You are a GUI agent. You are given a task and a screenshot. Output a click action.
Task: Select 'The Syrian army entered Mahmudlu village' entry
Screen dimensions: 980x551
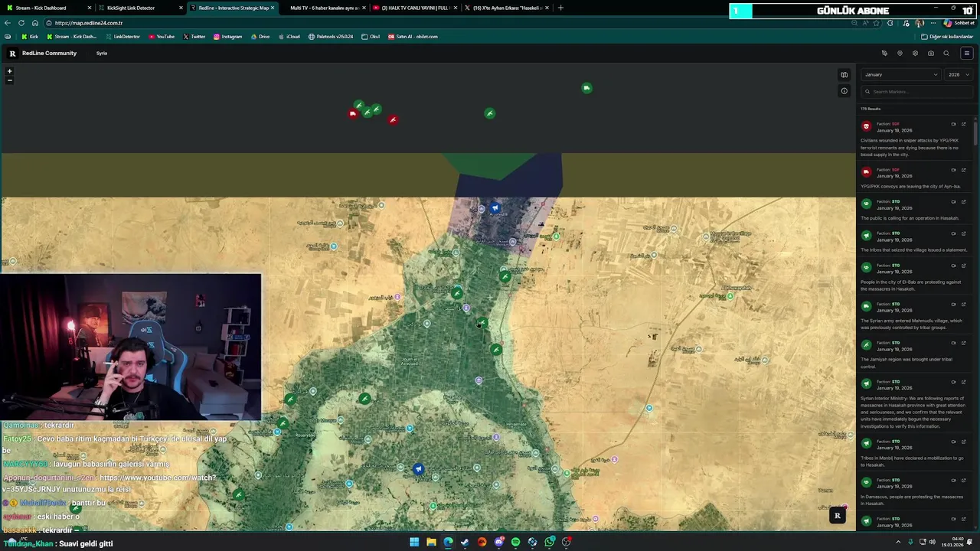(914, 316)
